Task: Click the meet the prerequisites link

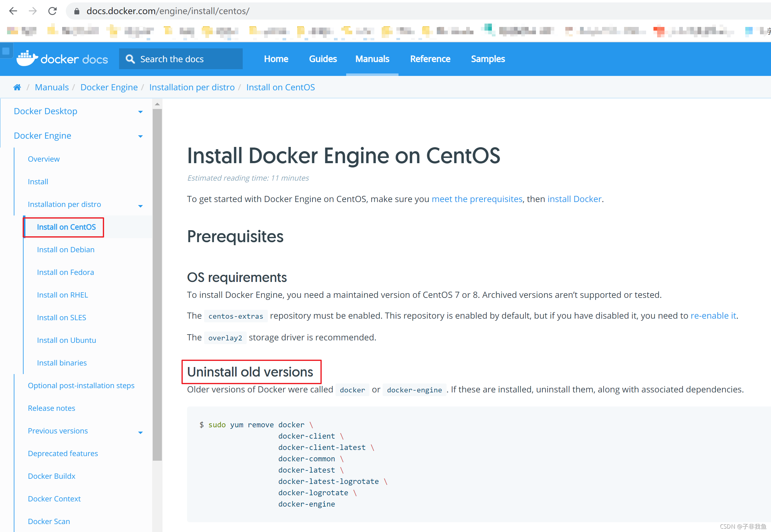Action: 477,199
